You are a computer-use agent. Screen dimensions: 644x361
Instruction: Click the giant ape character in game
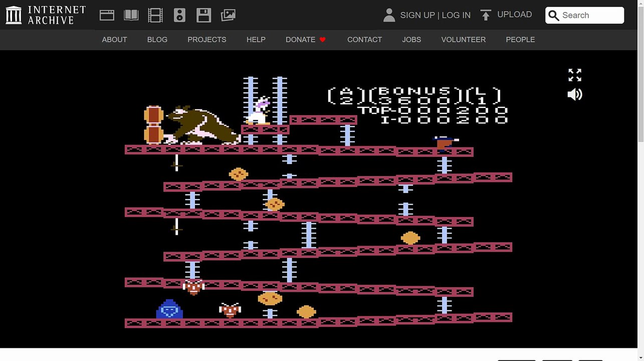point(202,125)
